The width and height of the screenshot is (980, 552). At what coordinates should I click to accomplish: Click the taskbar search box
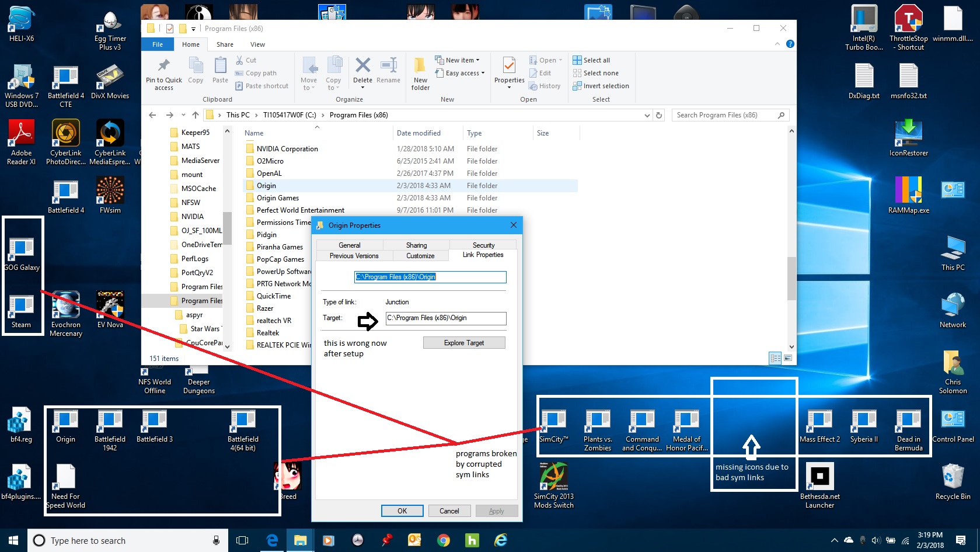point(127,540)
